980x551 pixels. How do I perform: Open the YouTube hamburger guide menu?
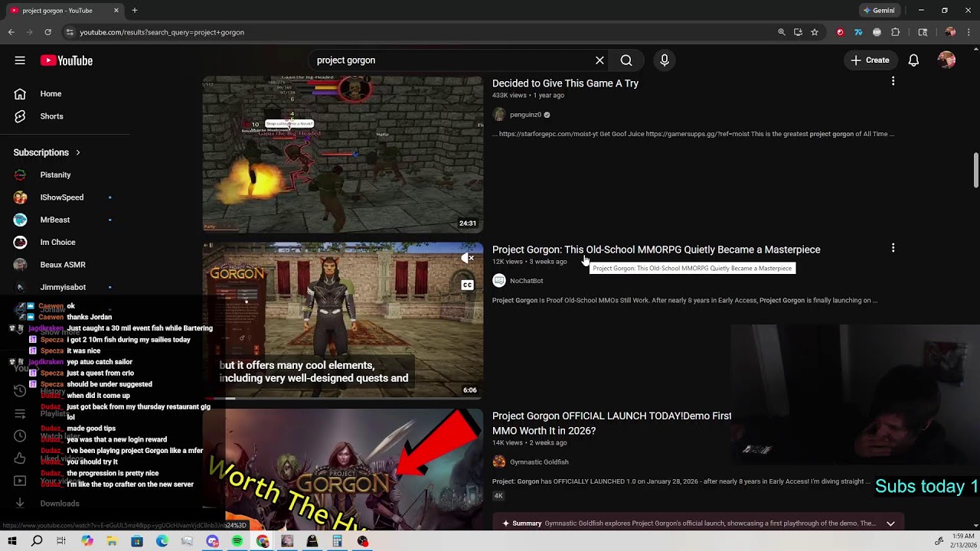(x=20, y=60)
